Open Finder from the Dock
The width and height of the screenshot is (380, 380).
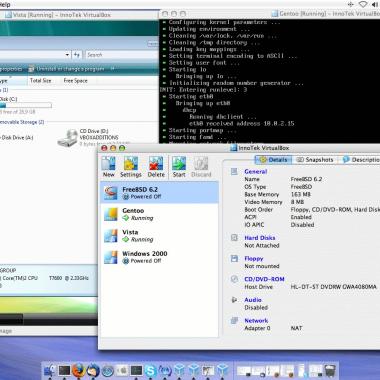click(x=50, y=370)
